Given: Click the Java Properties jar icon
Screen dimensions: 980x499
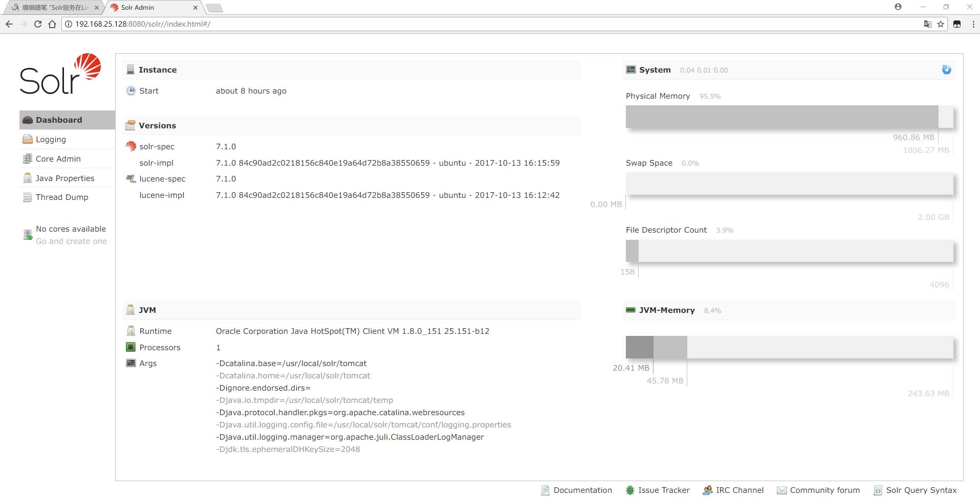Looking at the screenshot, I should 28,178.
